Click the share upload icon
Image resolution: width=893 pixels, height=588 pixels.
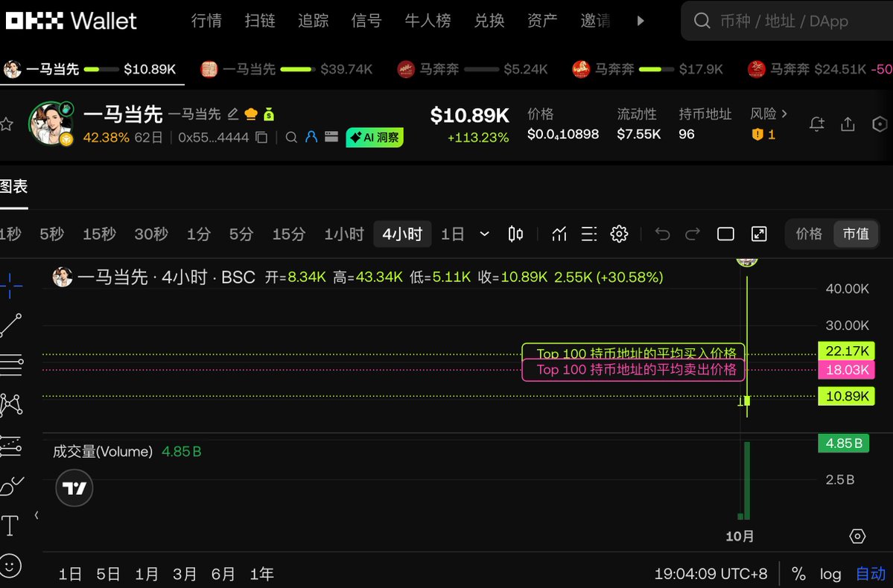point(848,124)
